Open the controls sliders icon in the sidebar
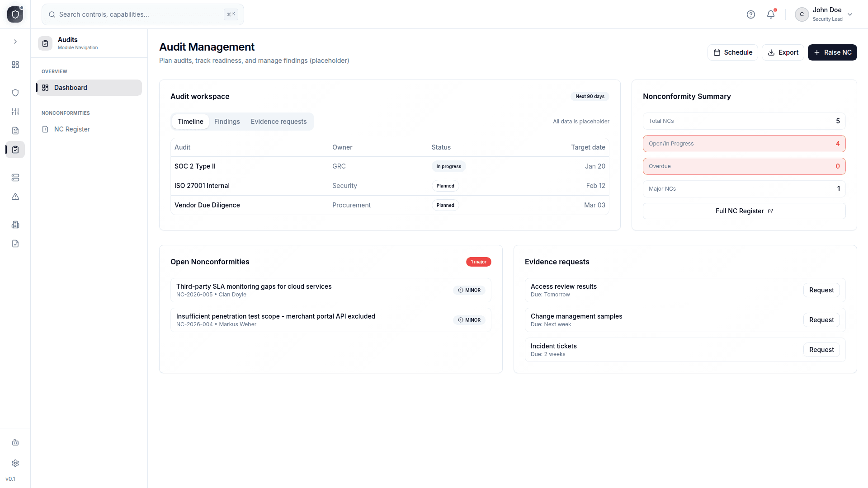The width and height of the screenshot is (868, 488). pos(15,112)
